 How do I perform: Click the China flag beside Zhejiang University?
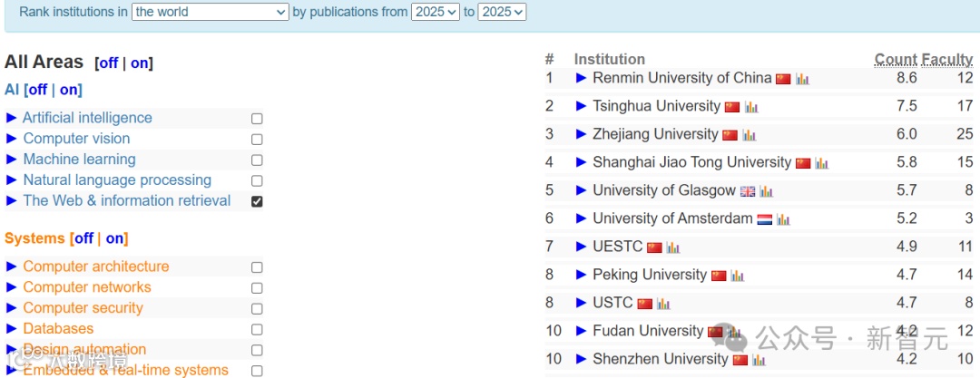(730, 136)
